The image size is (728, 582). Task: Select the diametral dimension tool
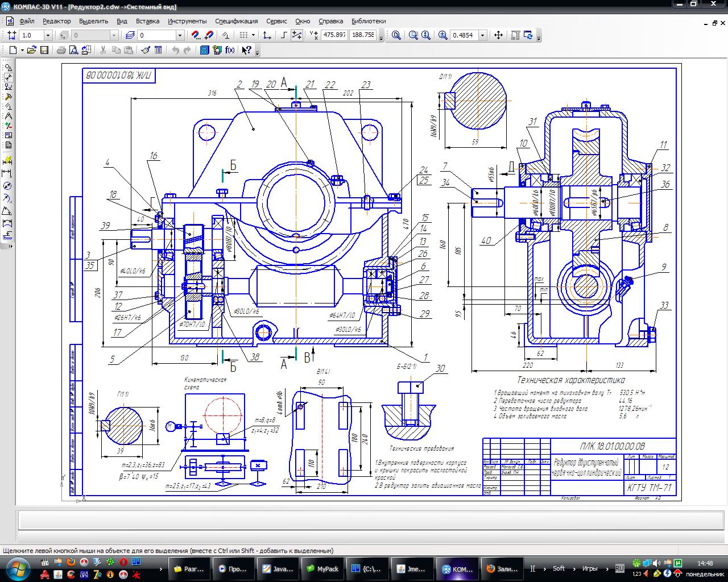8,186
